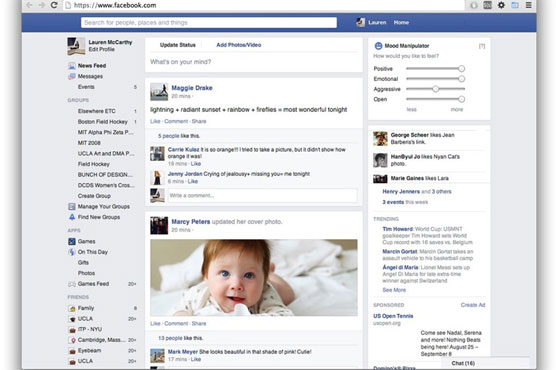This screenshot has width=556, height=370.
Task: Click the browser address bar
Action: coord(264,5)
